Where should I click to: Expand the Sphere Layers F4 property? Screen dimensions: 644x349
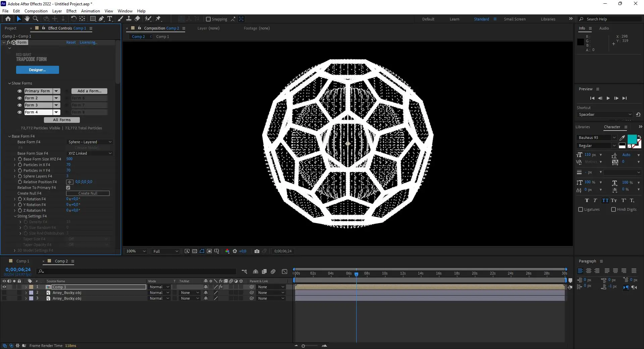point(15,176)
